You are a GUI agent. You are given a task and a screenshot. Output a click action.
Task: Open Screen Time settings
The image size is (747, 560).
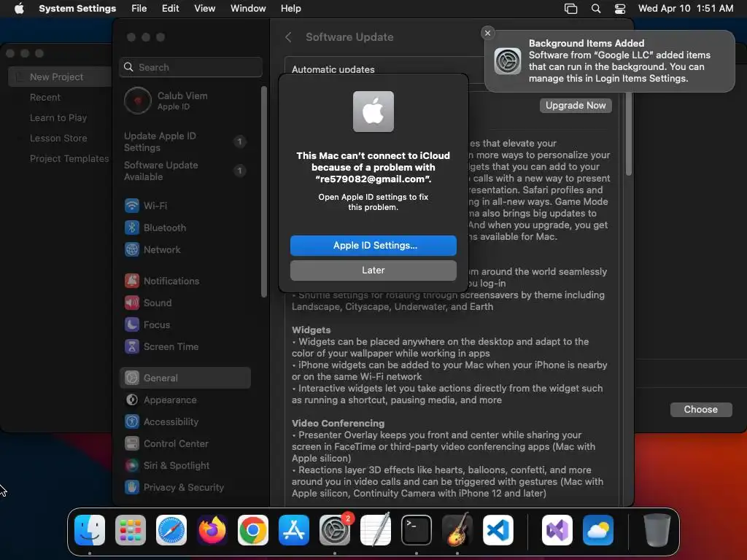tap(185, 346)
